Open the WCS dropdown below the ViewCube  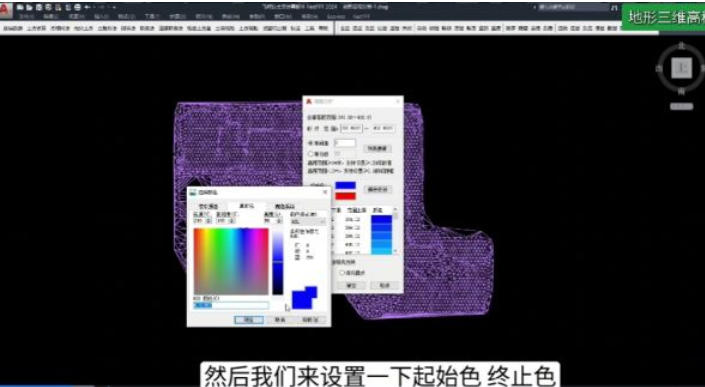coord(682,107)
